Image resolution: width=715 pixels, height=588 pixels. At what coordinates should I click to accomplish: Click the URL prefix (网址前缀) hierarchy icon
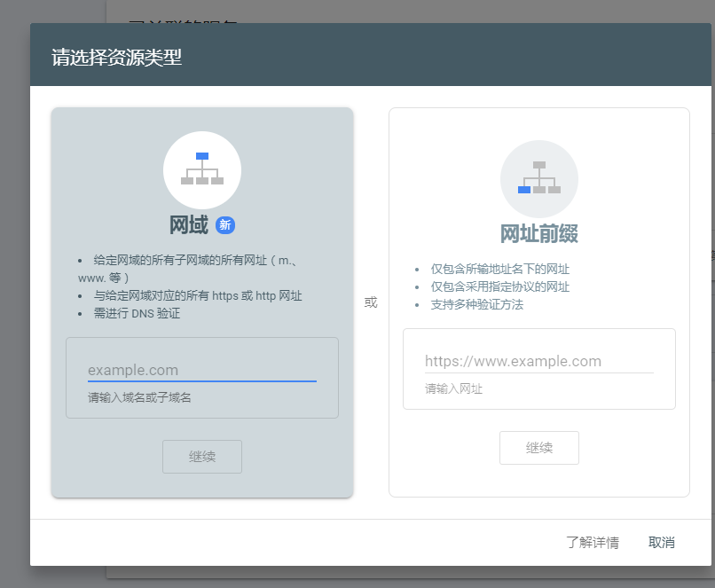538,178
